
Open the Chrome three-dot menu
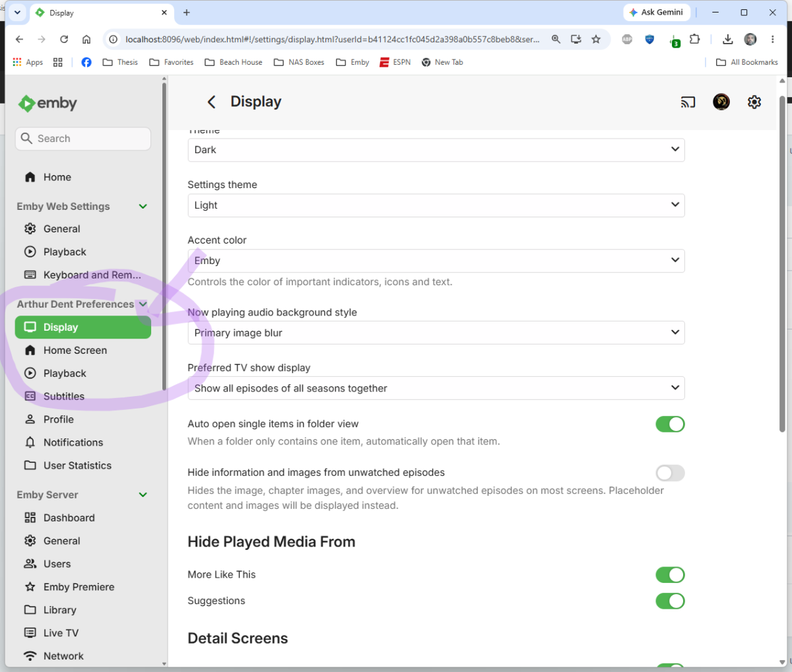click(773, 40)
